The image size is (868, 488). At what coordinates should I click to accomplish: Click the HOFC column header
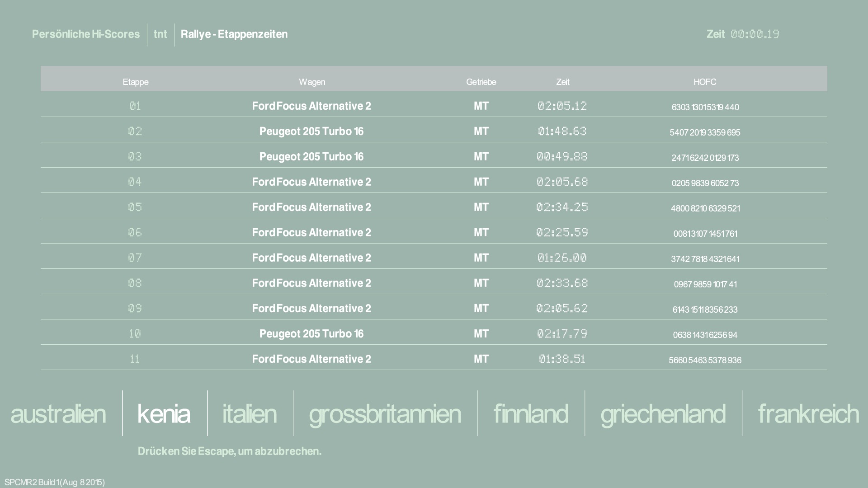[705, 82]
